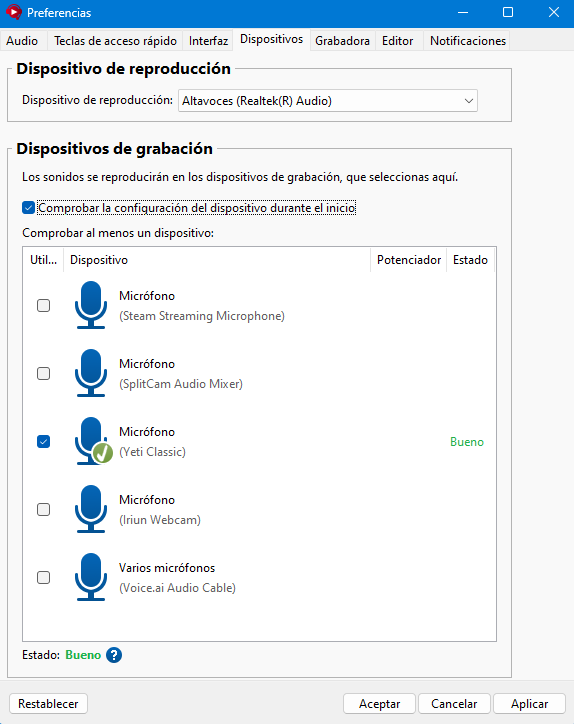Expand the Dispositivo de reproducción dropdown
The height and width of the screenshot is (724, 574).
pyautogui.click(x=328, y=101)
